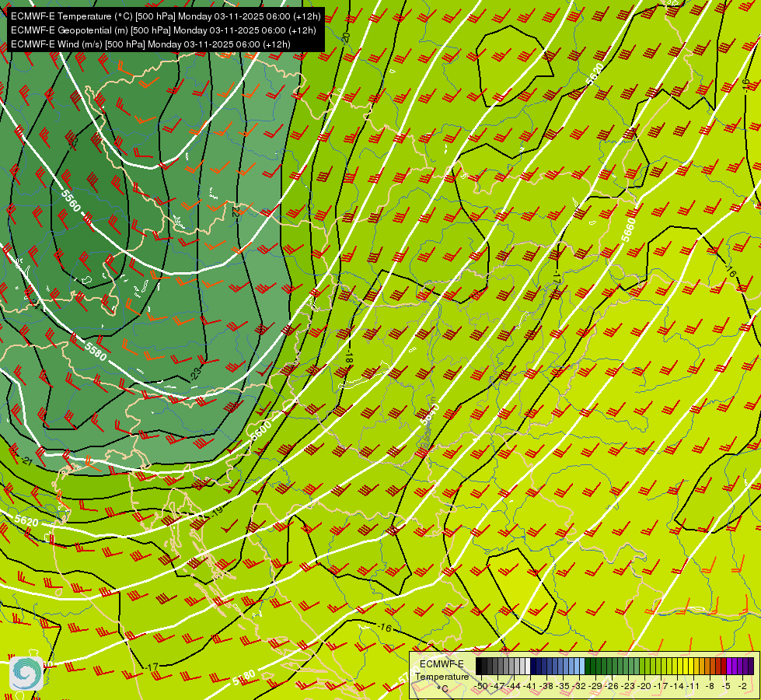Click the -14 value on the legend scale
Image resolution: width=761 pixels, height=700 pixels.
pyautogui.click(x=678, y=686)
